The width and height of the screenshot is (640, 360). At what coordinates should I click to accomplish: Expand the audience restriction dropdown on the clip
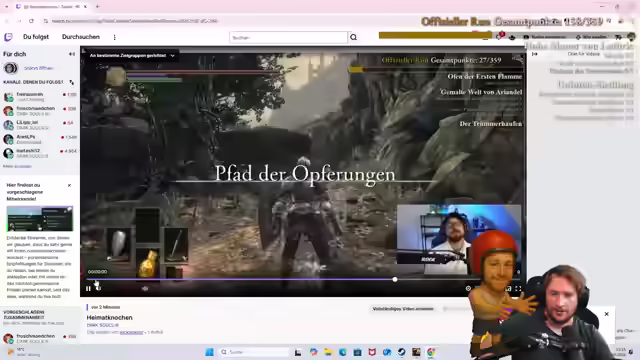[132, 56]
